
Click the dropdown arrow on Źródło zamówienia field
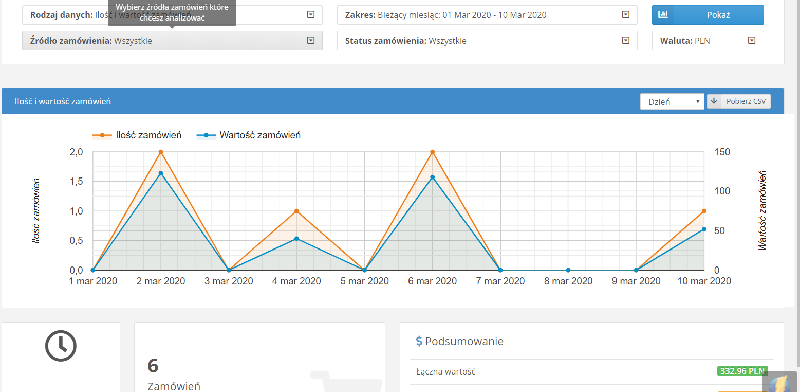pyautogui.click(x=311, y=41)
